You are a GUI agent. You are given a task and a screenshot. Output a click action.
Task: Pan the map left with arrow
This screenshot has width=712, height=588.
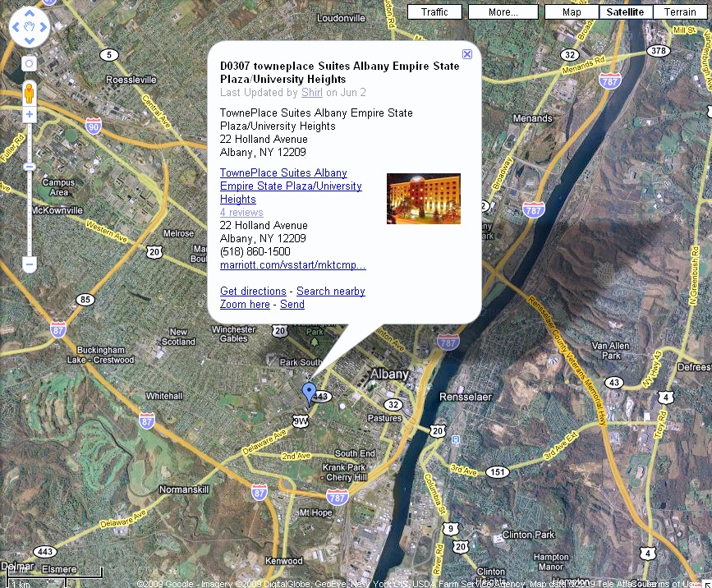coord(16,28)
